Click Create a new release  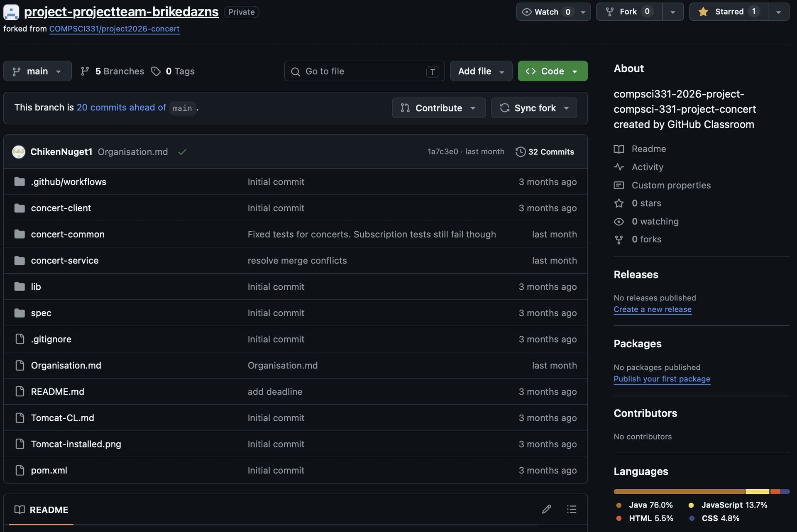coord(653,309)
